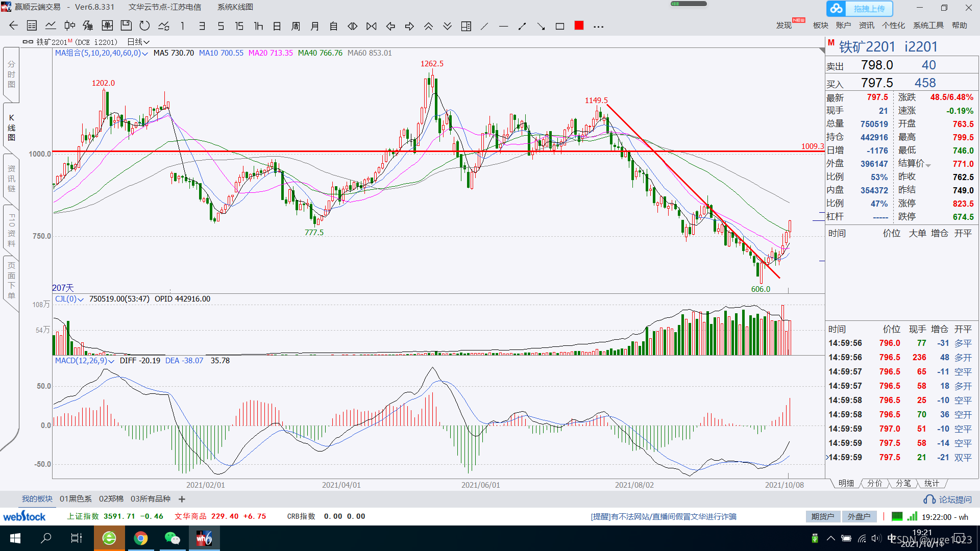Set chart period to 1 hour
This screenshot has width=980, height=551.
coord(258,26)
